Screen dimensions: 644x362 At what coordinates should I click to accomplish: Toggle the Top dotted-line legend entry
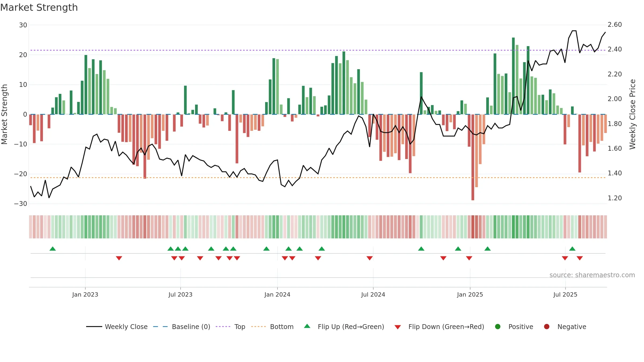point(230,327)
